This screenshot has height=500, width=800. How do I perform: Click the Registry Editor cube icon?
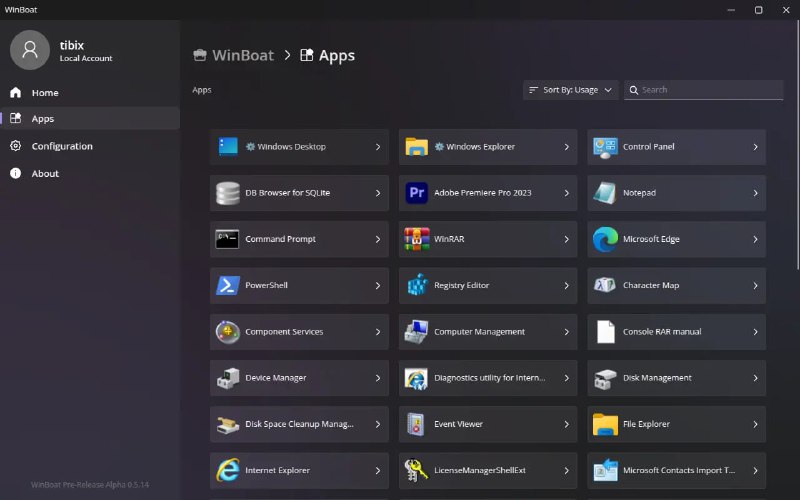pos(417,285)
